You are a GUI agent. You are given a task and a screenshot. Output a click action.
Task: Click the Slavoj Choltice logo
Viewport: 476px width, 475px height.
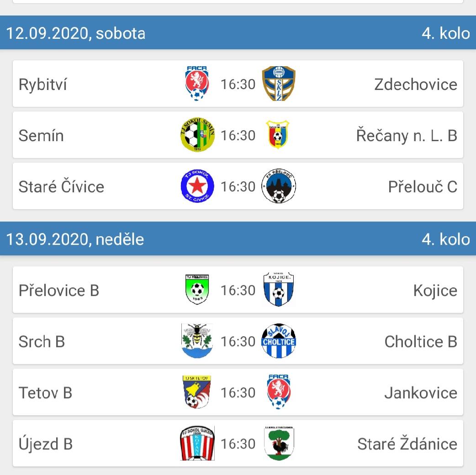pyautogui.click(x=279, y=341)
